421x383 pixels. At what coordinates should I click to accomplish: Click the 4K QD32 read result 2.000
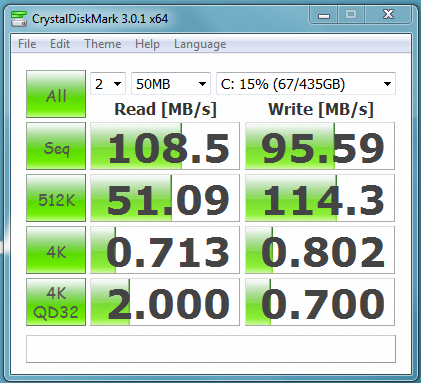pyautogui.click(x=165, y=302)
